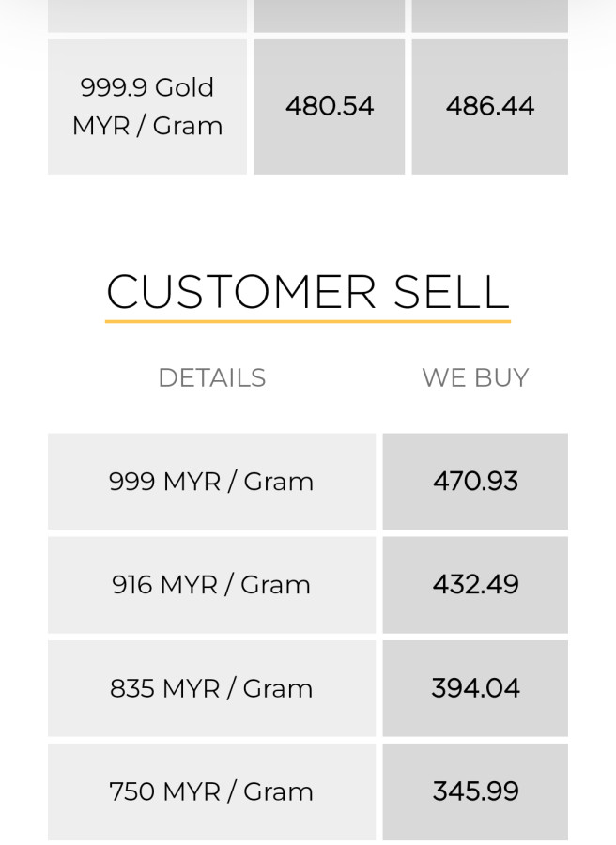Tap the 470.93 buy price

[x=475, y=482]
